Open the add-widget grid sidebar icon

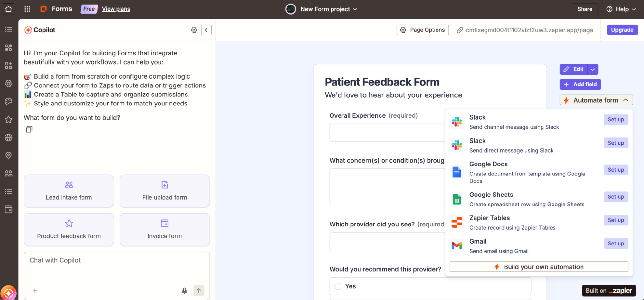point(9,66)
